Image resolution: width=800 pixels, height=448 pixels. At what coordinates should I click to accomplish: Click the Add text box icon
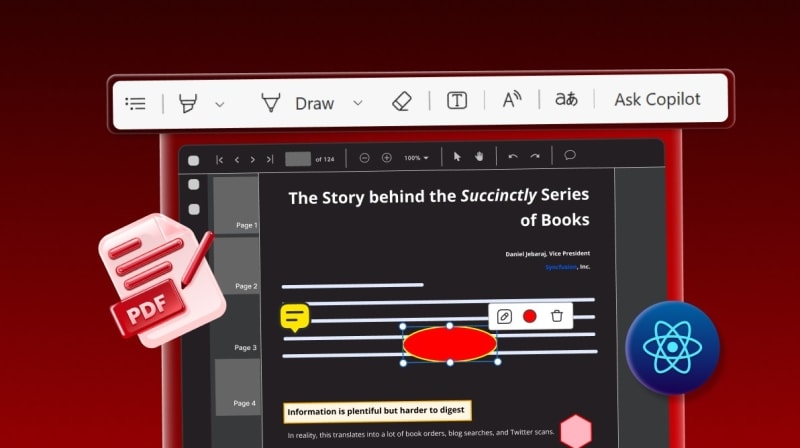(457, 101)
